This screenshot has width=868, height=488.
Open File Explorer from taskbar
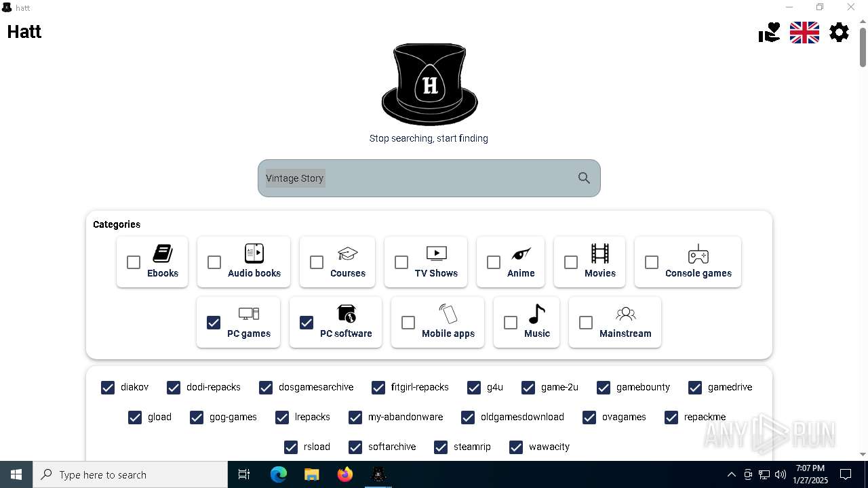click(311, 474)
